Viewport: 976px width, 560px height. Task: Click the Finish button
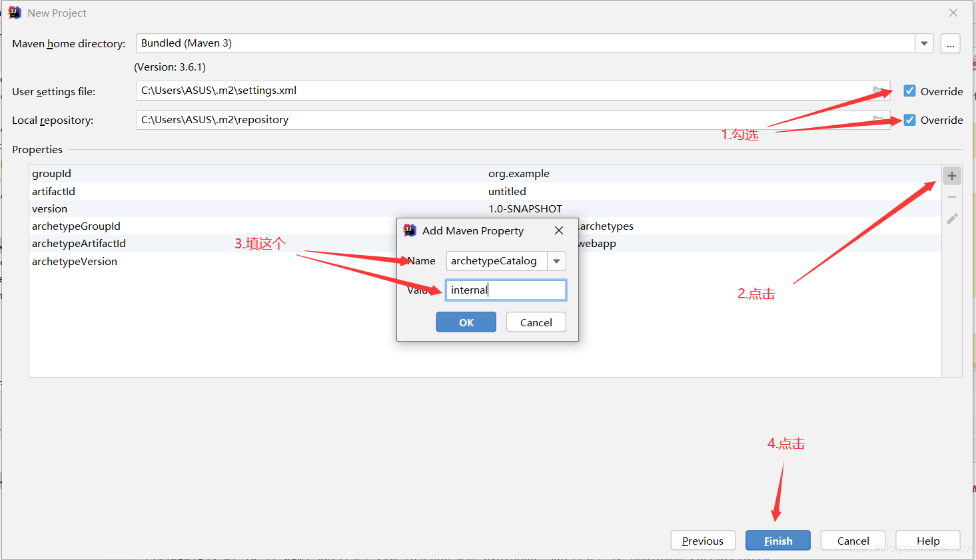click(x=778, y=541)
